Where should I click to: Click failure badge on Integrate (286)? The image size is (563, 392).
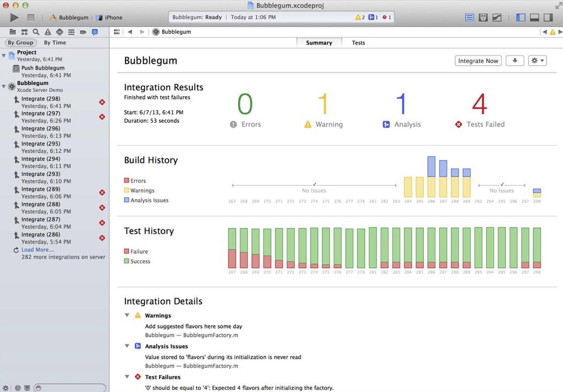[102, 238]
